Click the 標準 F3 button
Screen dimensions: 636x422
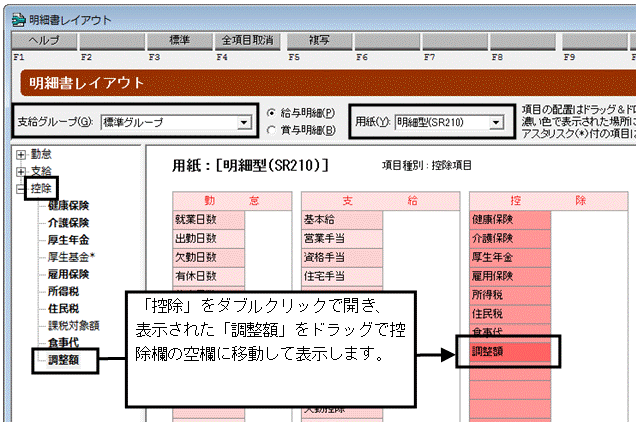click(180, 41)
